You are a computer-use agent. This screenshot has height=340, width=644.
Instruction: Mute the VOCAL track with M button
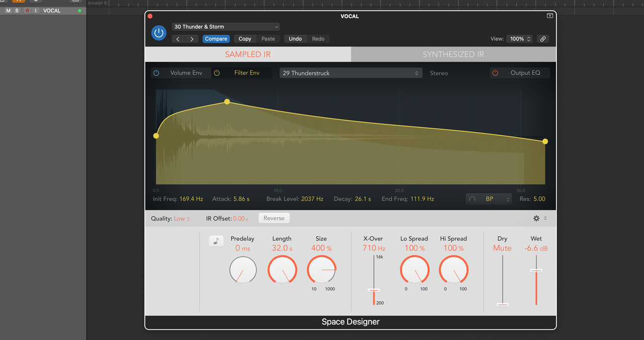coord(8,11)
